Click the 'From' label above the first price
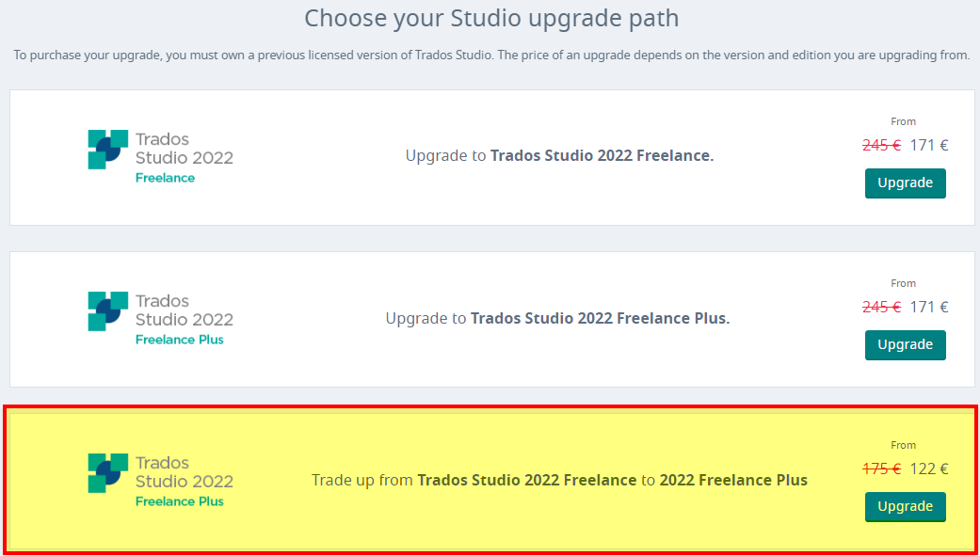 point(903,121)
